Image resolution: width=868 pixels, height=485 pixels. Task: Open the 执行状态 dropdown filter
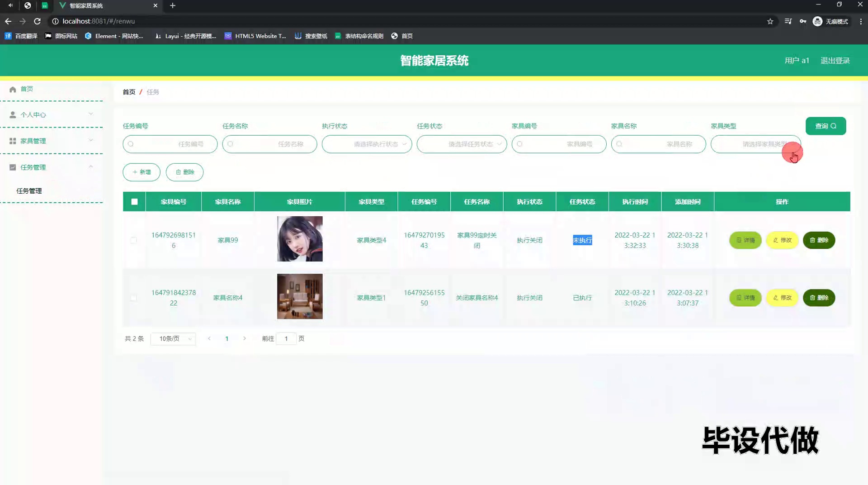367,144
